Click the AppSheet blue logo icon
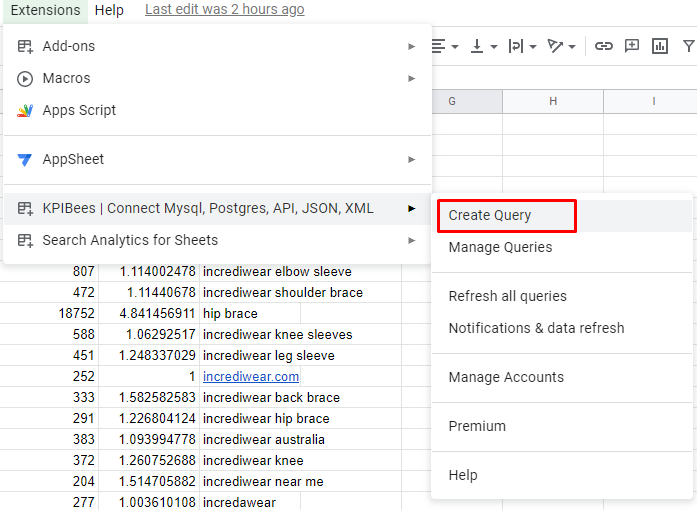 25,159
